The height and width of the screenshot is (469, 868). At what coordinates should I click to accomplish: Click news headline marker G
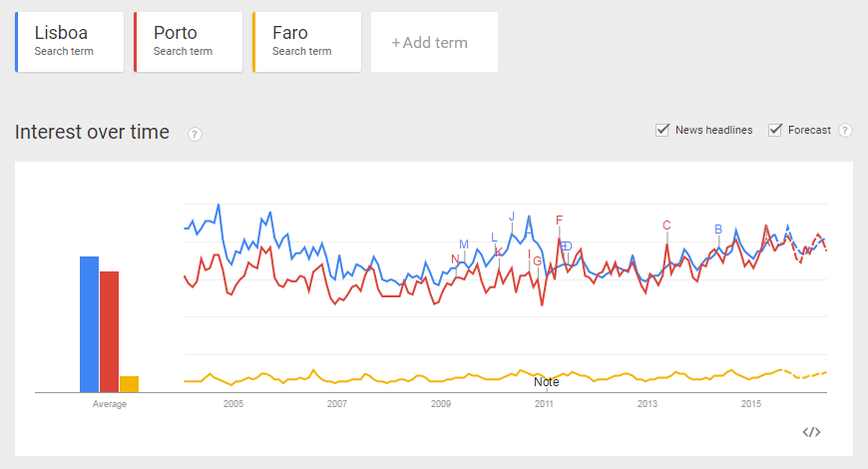coord(538,261)
